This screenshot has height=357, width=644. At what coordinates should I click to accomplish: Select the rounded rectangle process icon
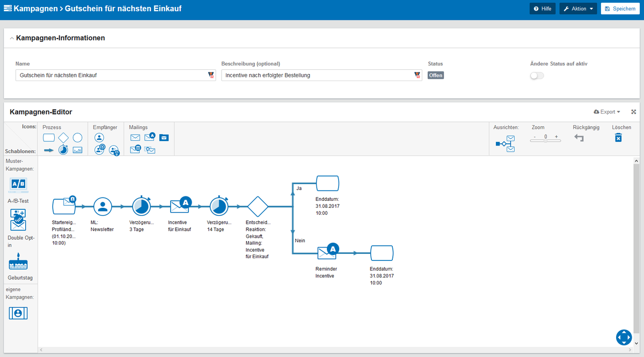[49, 137]
